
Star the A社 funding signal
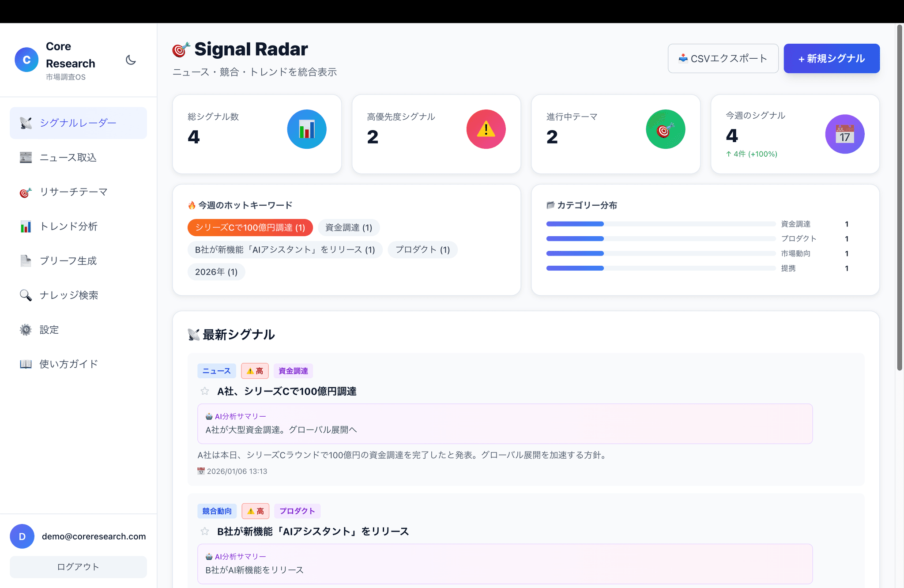[x=204, y=391]
